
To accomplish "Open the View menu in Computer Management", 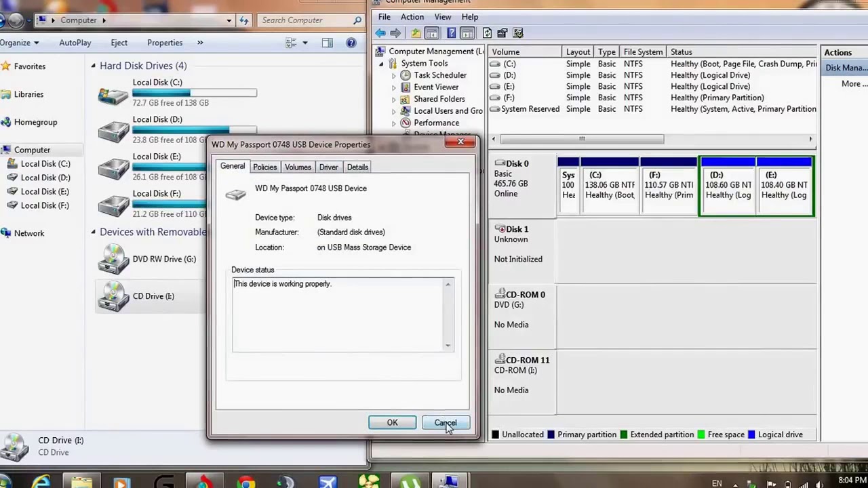I will 443,17.
